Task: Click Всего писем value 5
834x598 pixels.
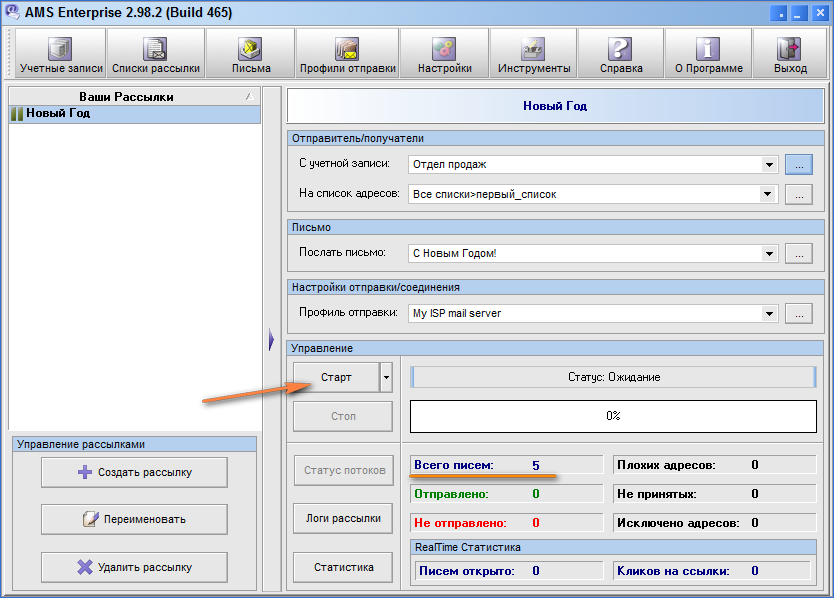Action: click(536, 466)
